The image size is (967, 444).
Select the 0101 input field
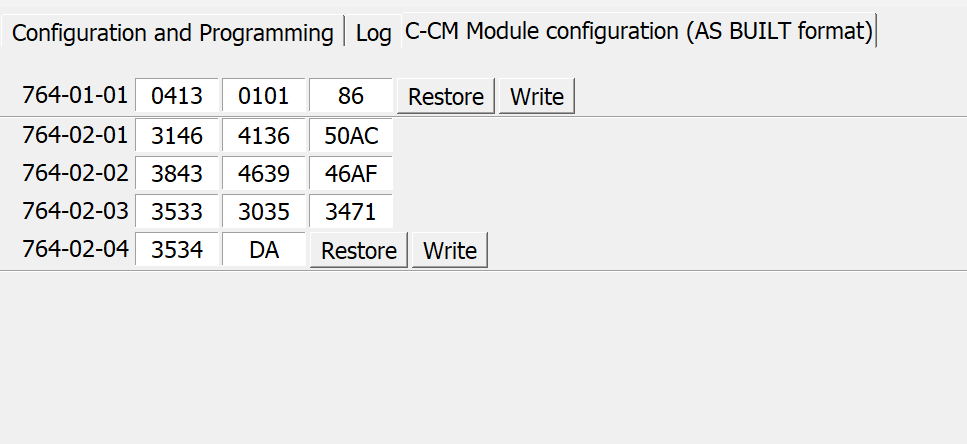point(264,96)
